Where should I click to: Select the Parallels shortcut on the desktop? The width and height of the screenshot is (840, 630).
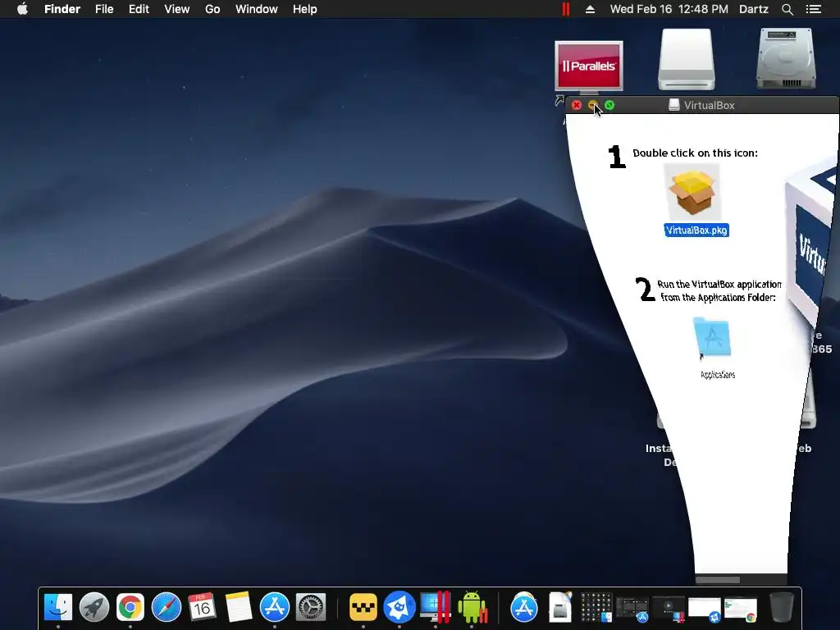[589, 66]
